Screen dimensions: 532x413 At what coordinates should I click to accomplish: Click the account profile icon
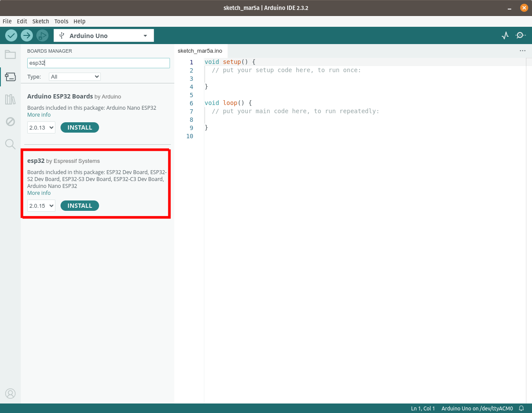(10, 394)
